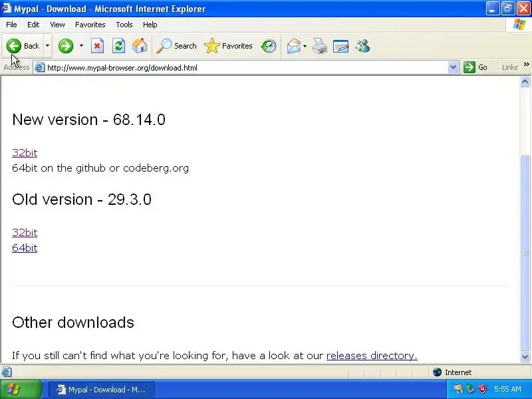The image size is (532, 399).
Task: Download the Old version 64bit link
Action: pyautogui.click(x=25, y=247)
